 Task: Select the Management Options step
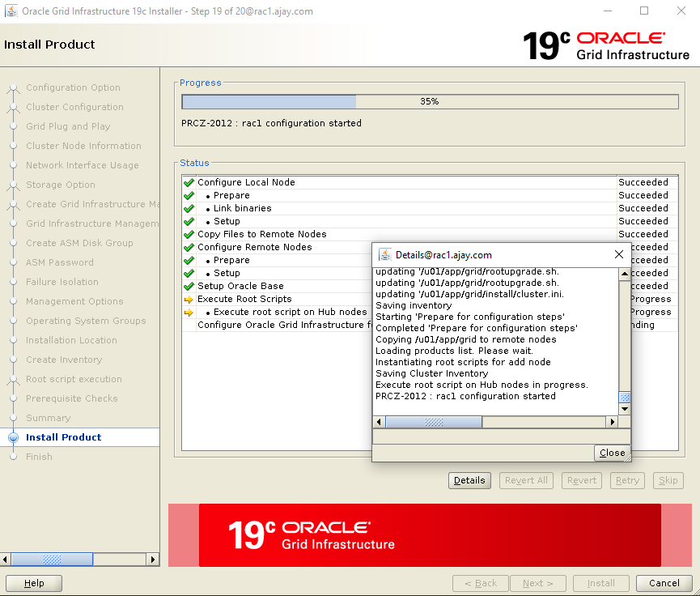point(74,301)
